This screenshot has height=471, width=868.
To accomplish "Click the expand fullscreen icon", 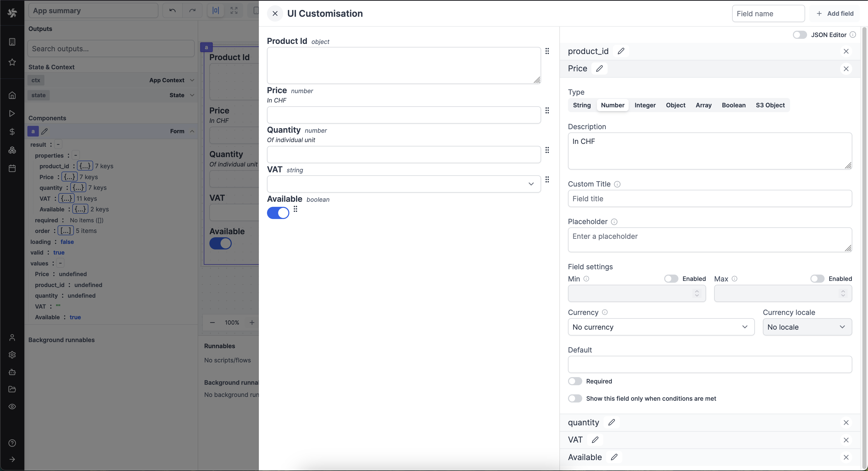I will pos(234,10).
